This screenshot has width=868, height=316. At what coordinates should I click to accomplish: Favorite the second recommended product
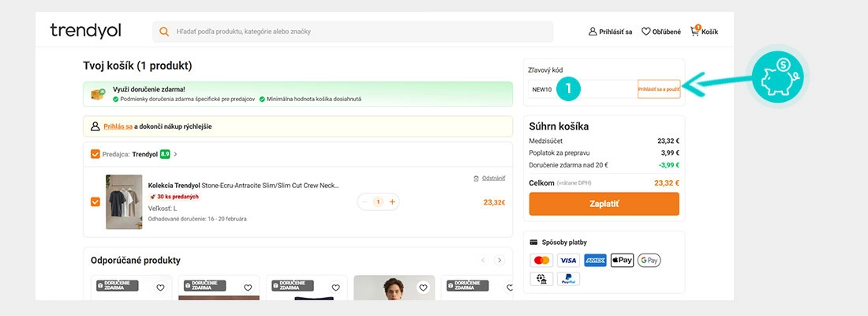click(x=248, y=288)
